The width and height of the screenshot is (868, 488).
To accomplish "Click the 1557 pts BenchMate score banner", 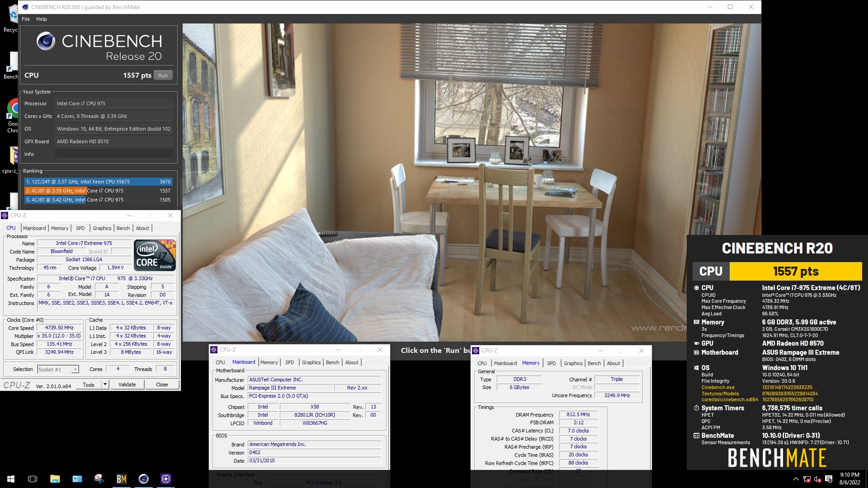I will pos(796,271).
